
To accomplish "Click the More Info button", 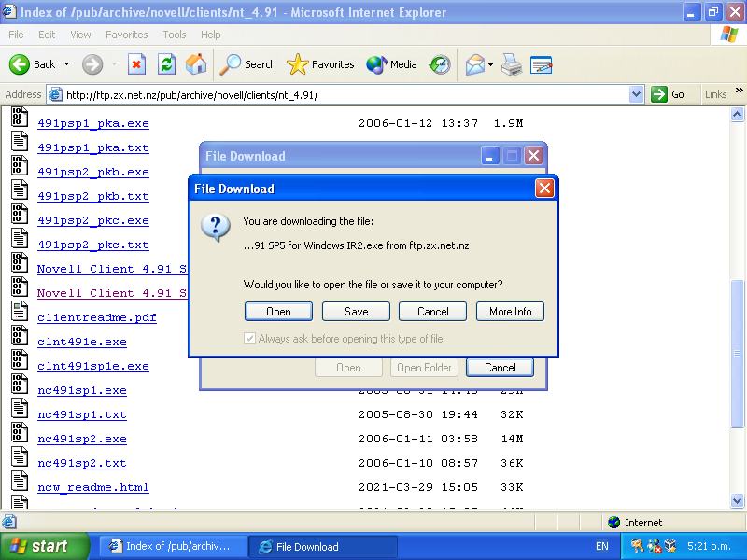I will (510, 312).
